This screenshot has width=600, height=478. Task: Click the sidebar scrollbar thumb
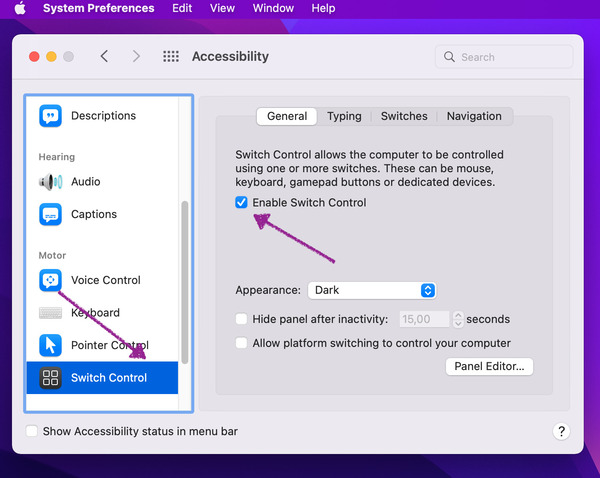click(x=185, y=282)
